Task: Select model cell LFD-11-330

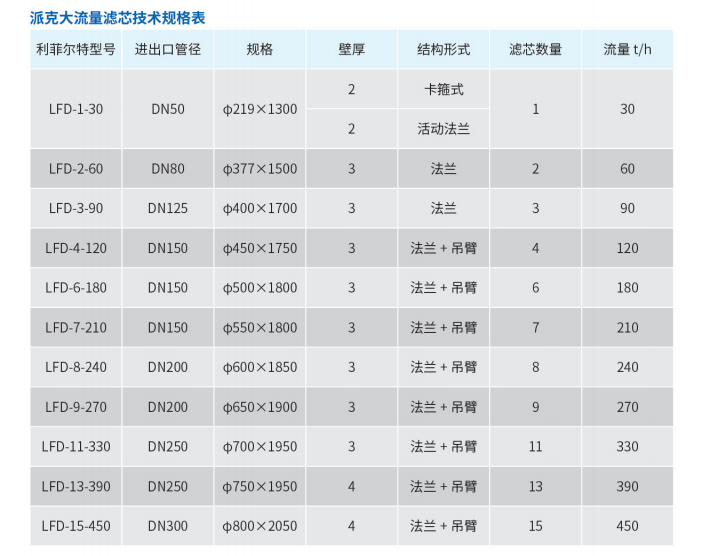Action: (76, 446)
